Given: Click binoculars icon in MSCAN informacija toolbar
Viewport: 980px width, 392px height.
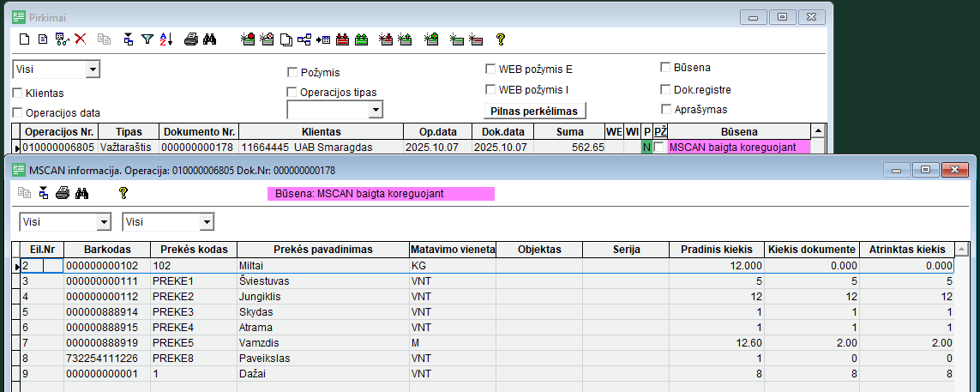Looking at the screenshot, I should 82,193.
